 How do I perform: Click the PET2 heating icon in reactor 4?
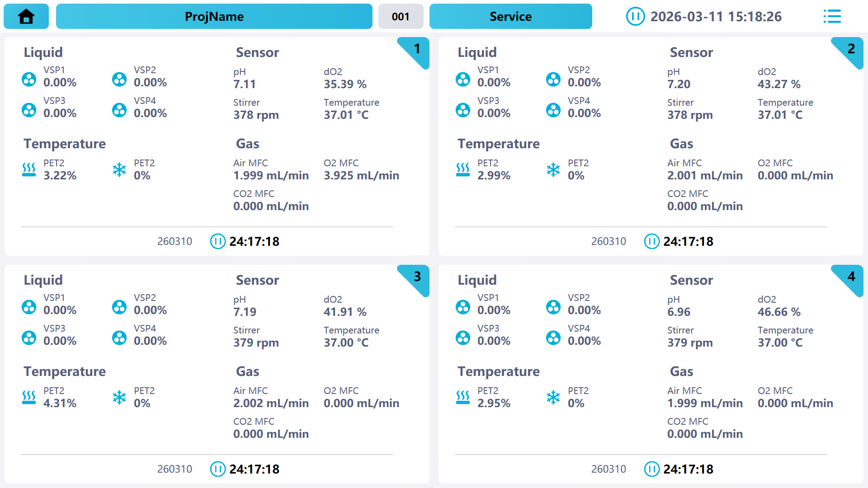[x=463, y=398]
